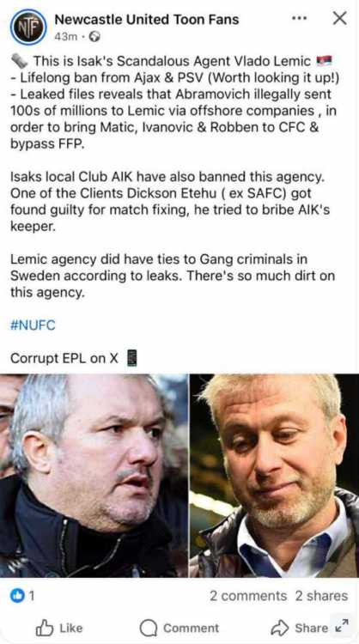This screenshot has height=644, width=359.
Task: Click the Share arrow icon
Action: coord(280,628)
